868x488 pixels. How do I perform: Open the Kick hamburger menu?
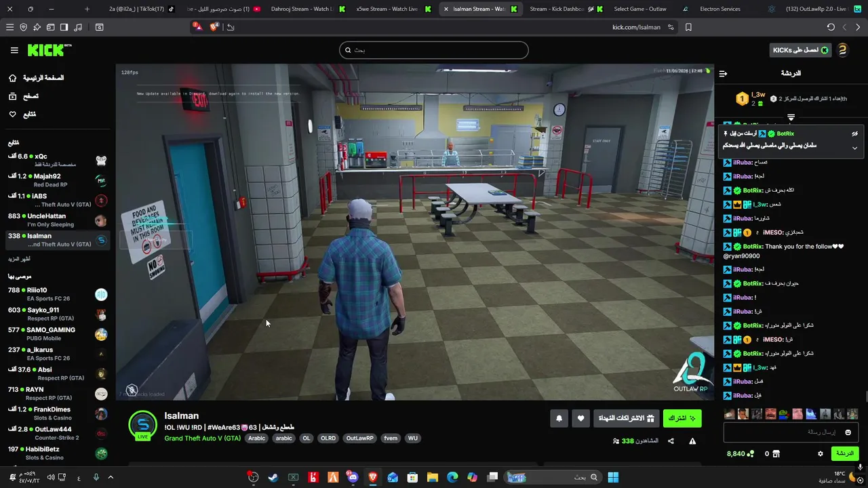click(x=14, y=50)
